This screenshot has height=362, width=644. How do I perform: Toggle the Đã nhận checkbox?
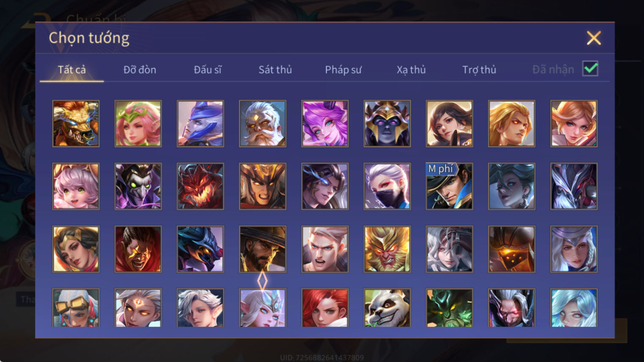pyautogui.click(x=590, y=68)
